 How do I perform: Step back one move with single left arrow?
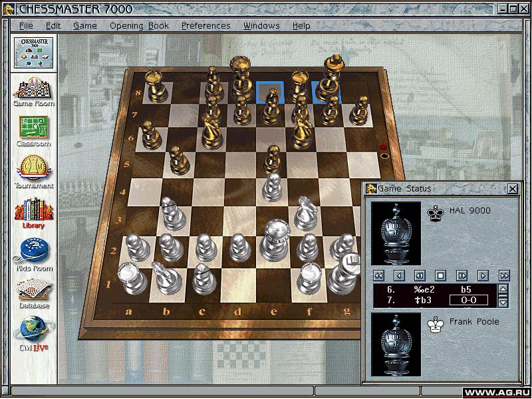point(400,275)
